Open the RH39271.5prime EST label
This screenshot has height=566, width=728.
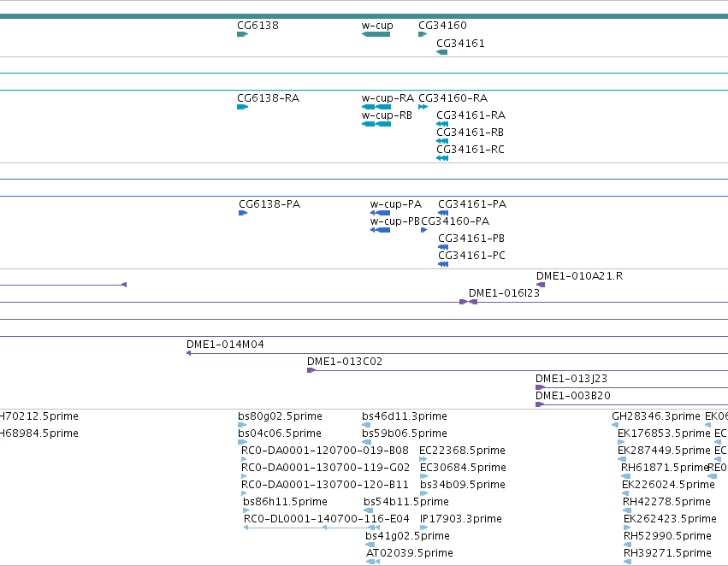pyautogui.click(x=667, y=553)
